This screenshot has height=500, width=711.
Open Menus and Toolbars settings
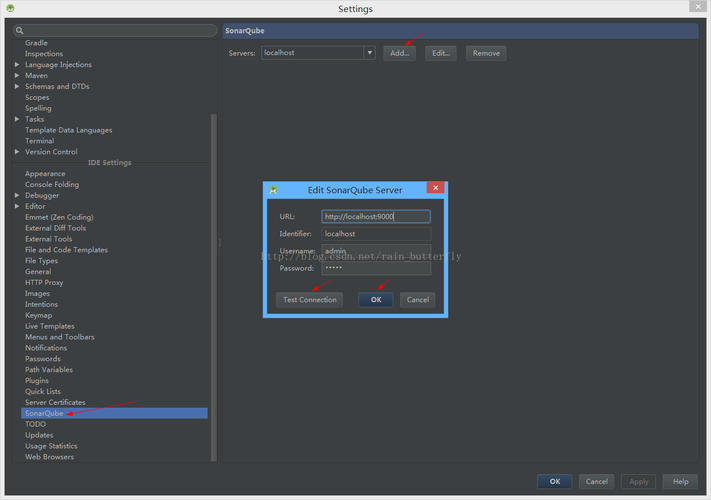60,337
